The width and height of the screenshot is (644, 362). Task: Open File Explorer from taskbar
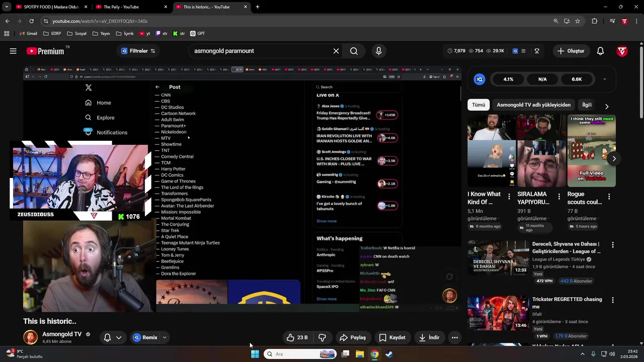360,354
